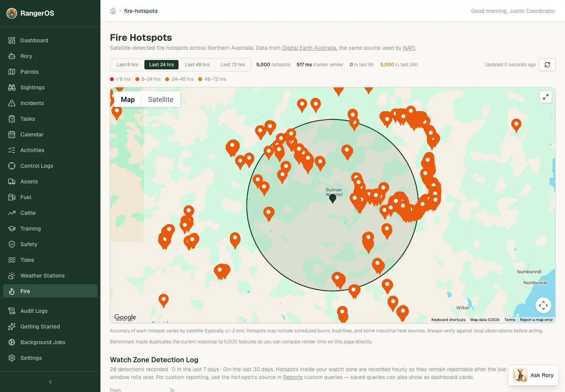Open the Training graduation cap icon

point(12,229)
